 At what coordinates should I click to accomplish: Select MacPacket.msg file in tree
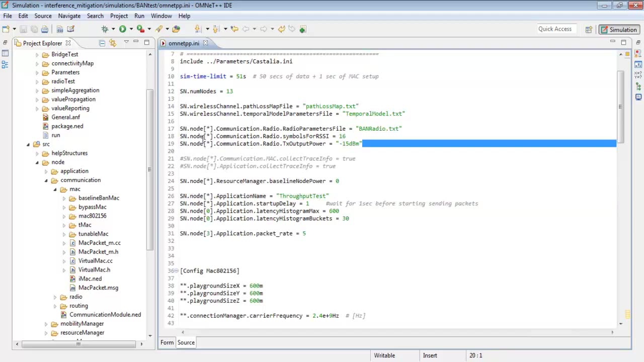pyautogui.click(x=98, y=288)
